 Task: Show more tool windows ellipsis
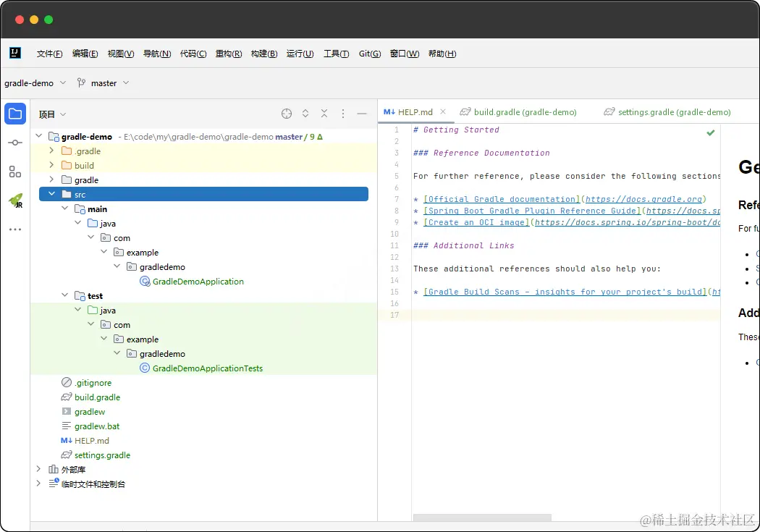pos(15,229)
